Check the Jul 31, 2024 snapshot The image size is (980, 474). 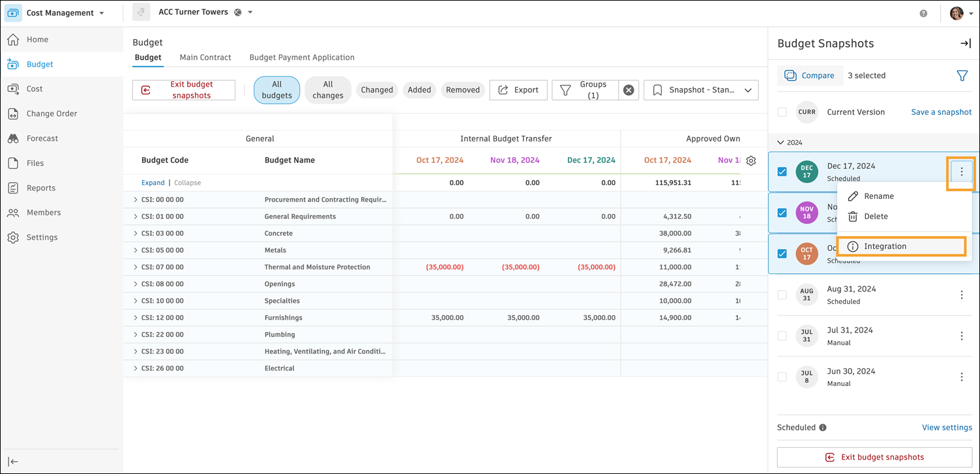(782, 336)
